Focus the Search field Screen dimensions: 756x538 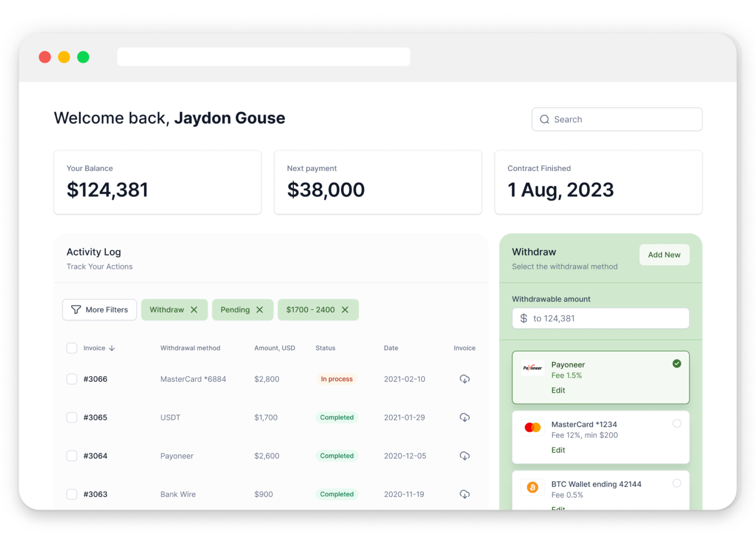617,119
